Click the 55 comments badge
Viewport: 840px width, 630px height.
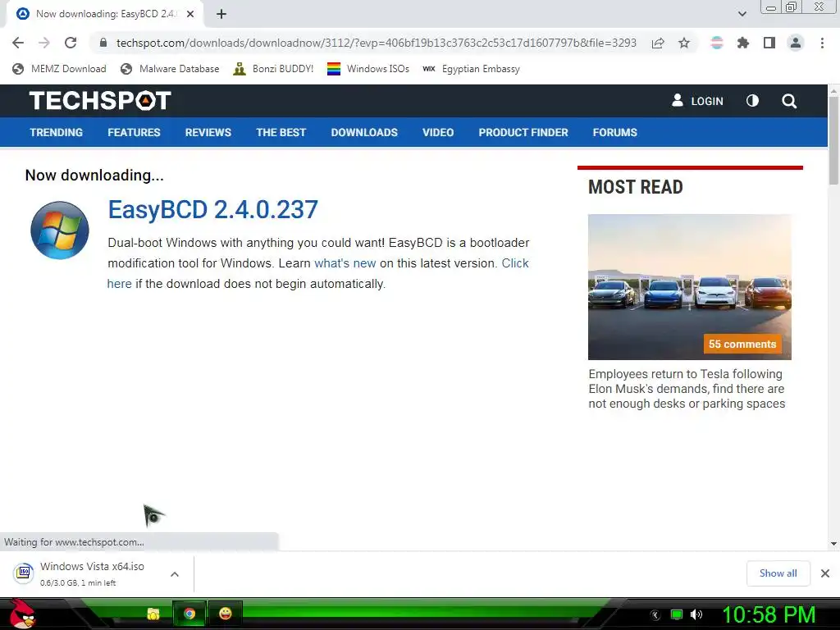(x=742, y=344)
